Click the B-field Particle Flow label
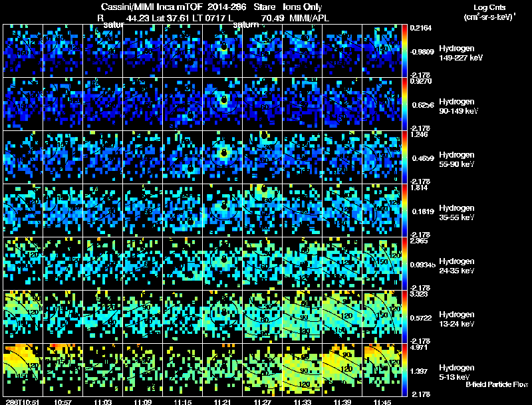Image resolution: width=532 pixels, height=405 pixels. tap(497, 384)
